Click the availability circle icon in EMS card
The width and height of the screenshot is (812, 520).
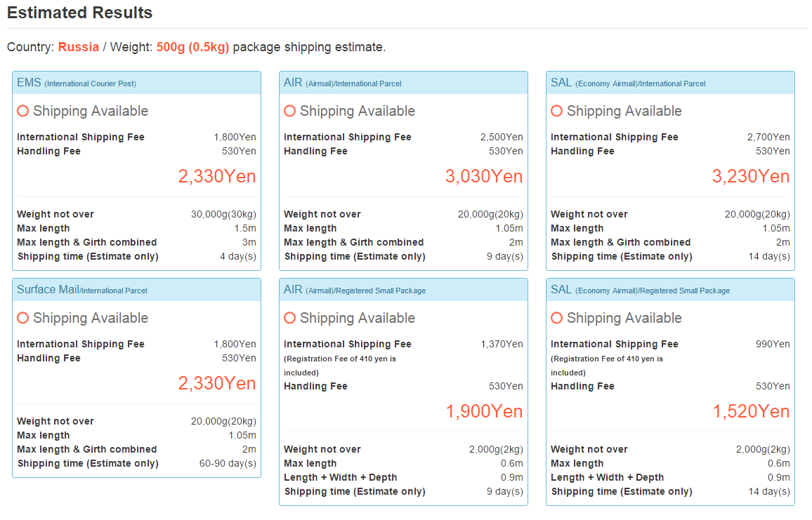(22, 111)
